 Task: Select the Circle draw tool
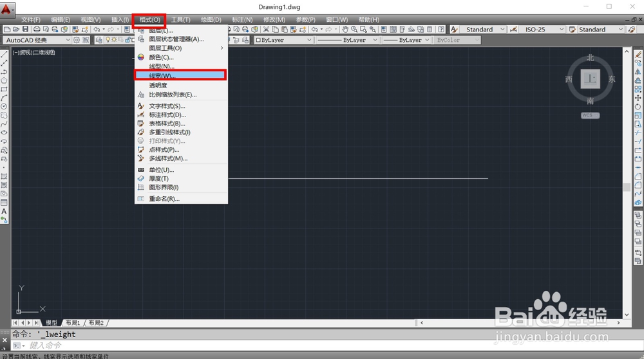pos(4,106)
